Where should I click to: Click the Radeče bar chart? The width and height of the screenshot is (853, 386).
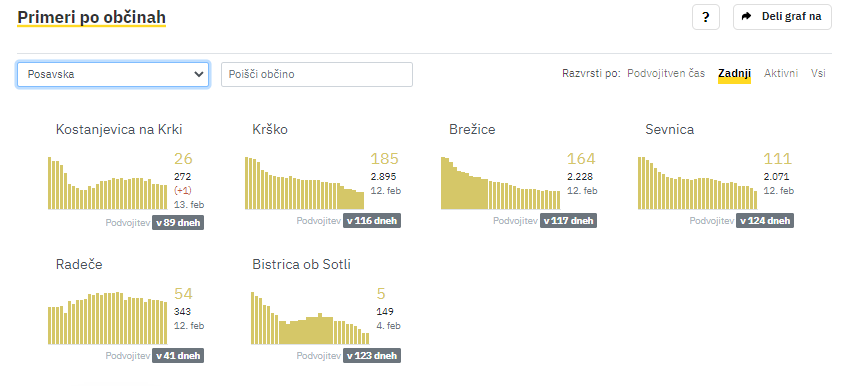(x=108, y=318)
